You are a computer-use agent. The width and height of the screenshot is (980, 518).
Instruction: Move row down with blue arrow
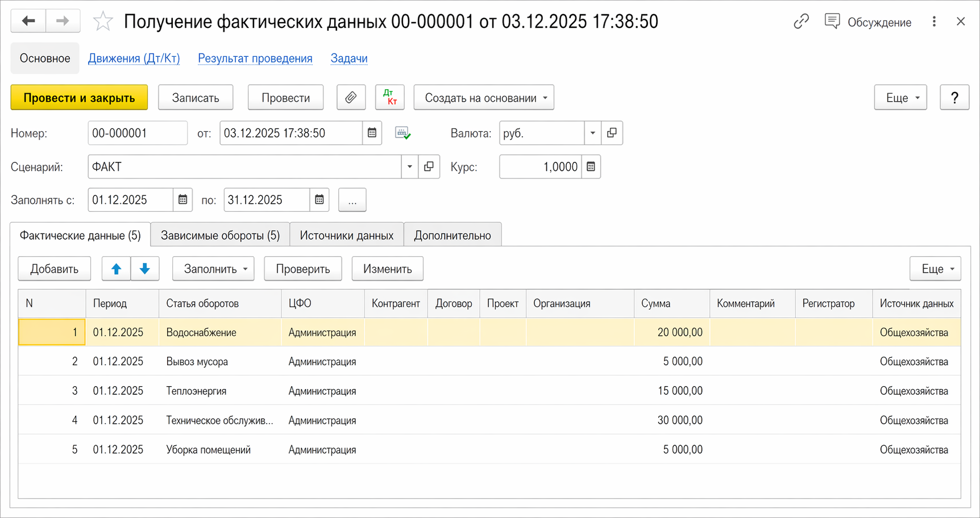[145, 269]
